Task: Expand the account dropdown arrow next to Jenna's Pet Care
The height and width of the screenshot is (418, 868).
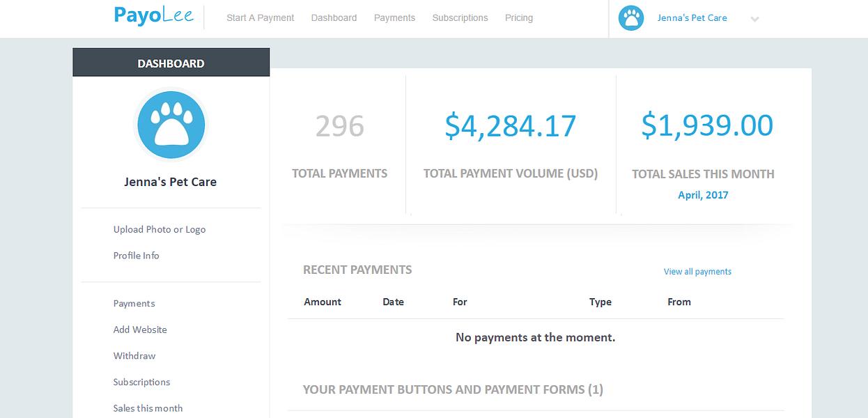Action: click(x=754, y=20)
